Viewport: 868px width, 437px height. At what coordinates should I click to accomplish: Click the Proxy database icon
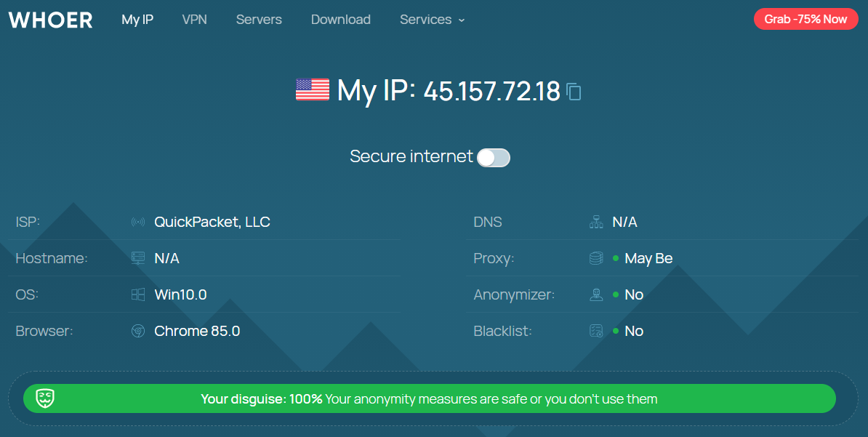tap(596, 258)
